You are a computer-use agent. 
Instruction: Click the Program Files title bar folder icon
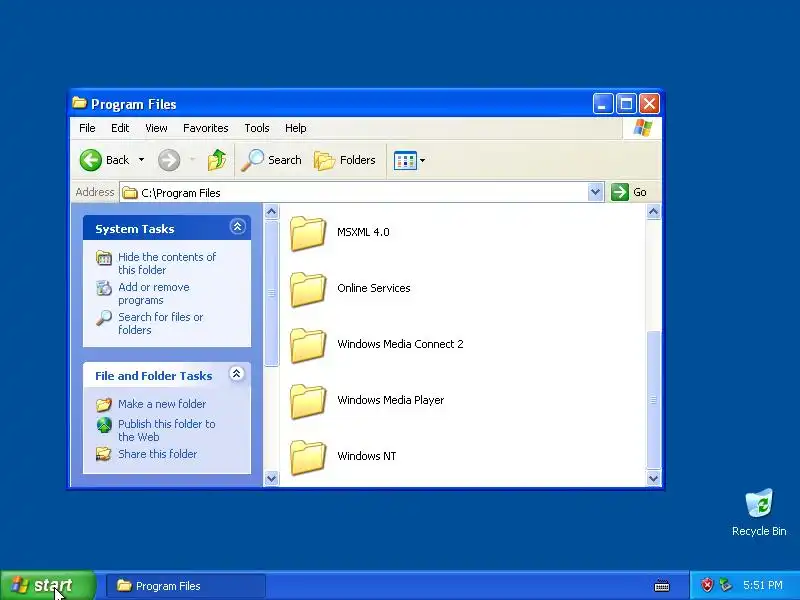click(79, 103)
